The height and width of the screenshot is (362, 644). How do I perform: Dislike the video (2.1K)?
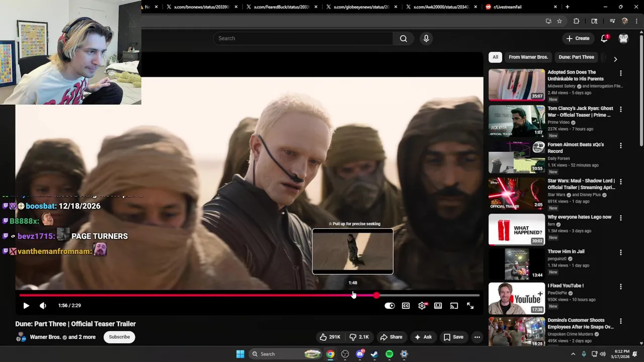[359, 337]
